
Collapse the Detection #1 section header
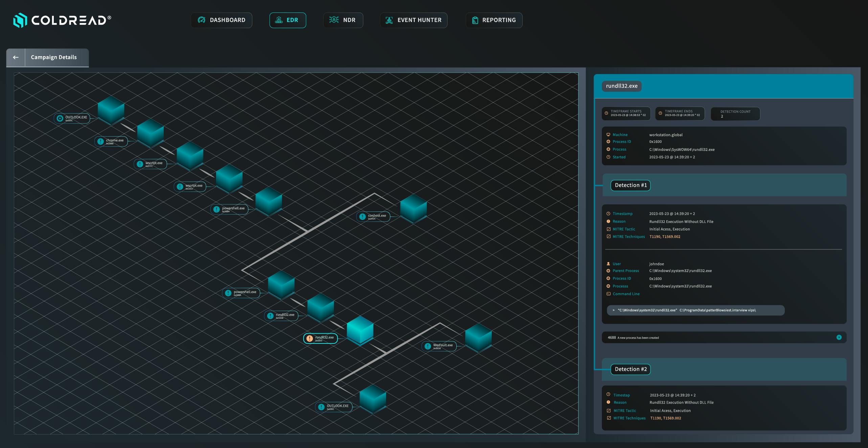[x=631, y=185]
